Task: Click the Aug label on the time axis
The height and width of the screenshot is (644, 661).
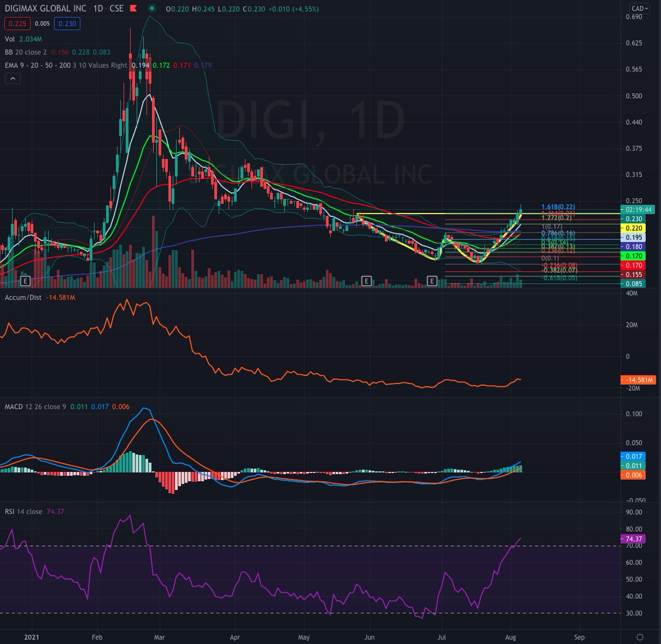Action: coord(511,636)
